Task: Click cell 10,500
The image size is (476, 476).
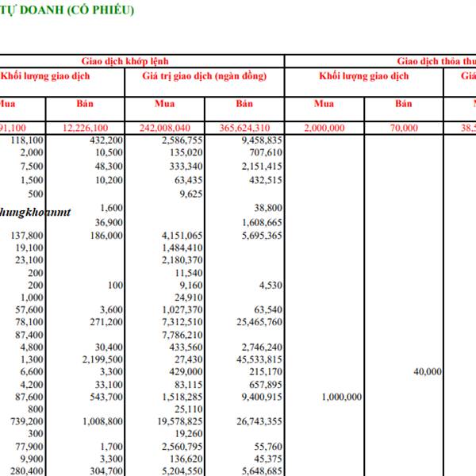Action: tap(109, 152)
